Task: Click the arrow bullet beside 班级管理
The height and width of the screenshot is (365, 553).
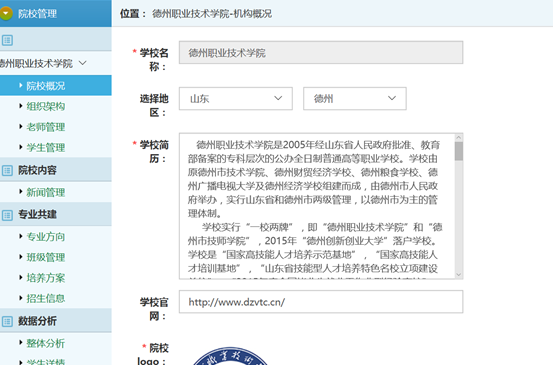Action: click(x=21, y=256)
